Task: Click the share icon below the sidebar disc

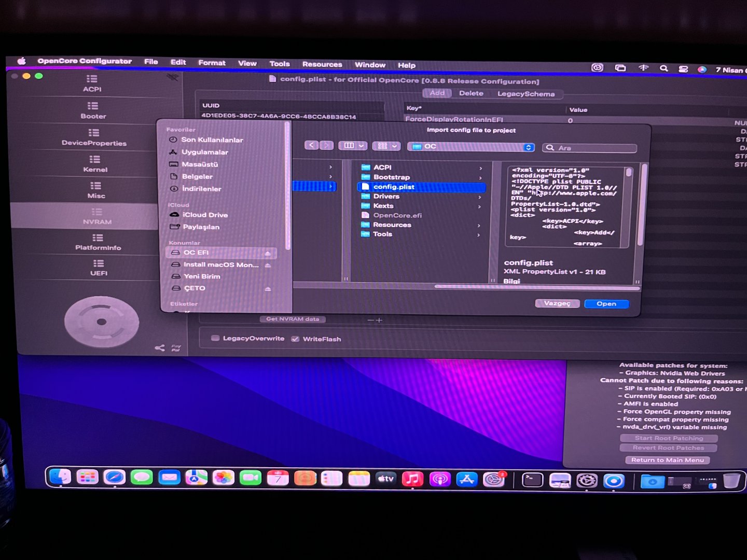Action: pyautogui.click(x=160, y=348)
